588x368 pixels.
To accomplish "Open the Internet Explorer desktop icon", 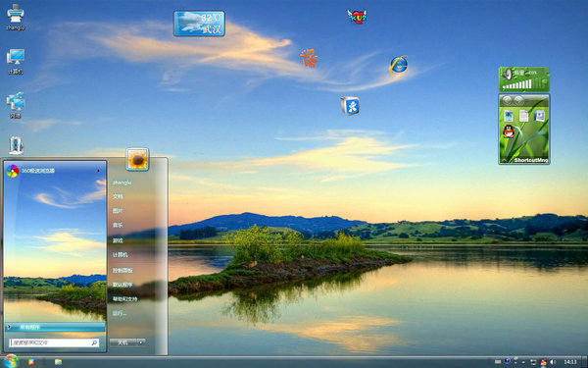I will (398, 65).
